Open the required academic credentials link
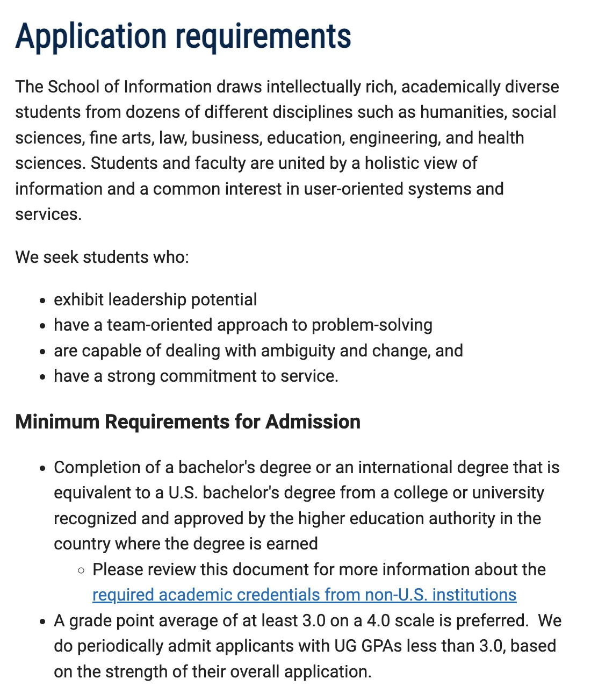The image size is (591, 700). pos(304,595)
